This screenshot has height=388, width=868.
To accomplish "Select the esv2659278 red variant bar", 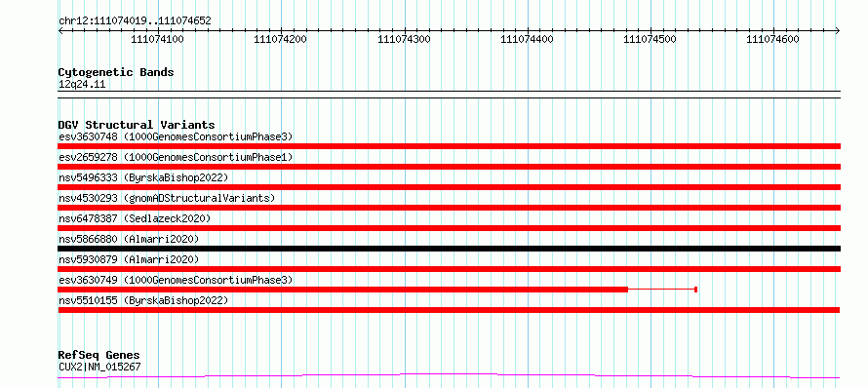I will point(450,167).
